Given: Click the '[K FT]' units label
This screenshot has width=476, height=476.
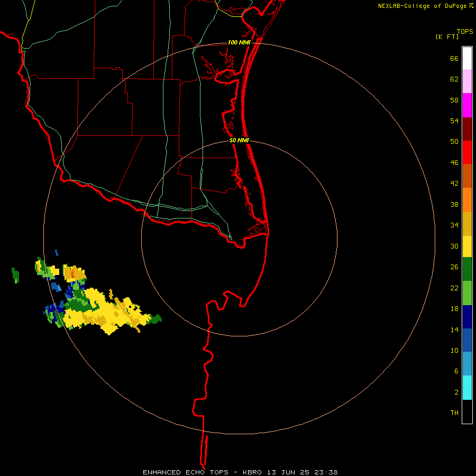Looking at the screenshot, I should coord(447,37).
